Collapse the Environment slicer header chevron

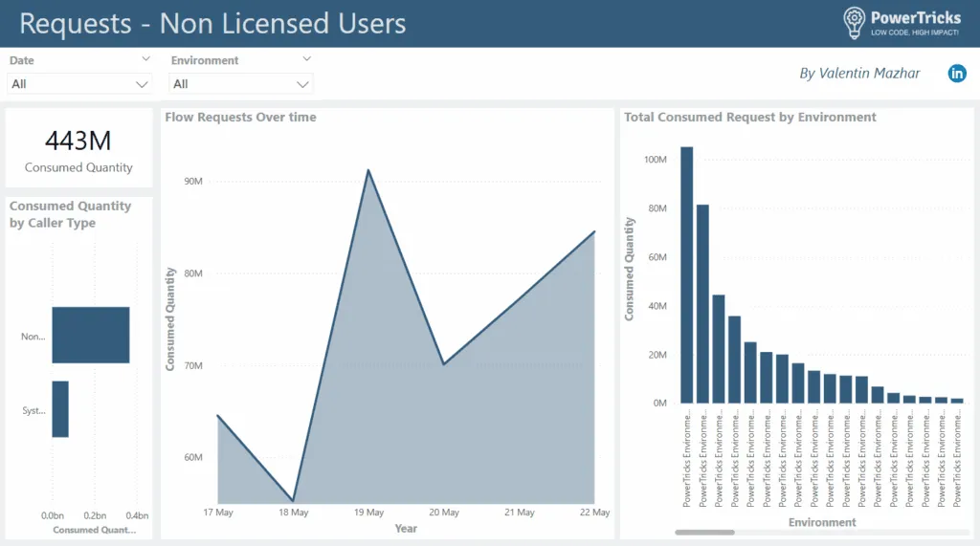[x=306, y=58]
